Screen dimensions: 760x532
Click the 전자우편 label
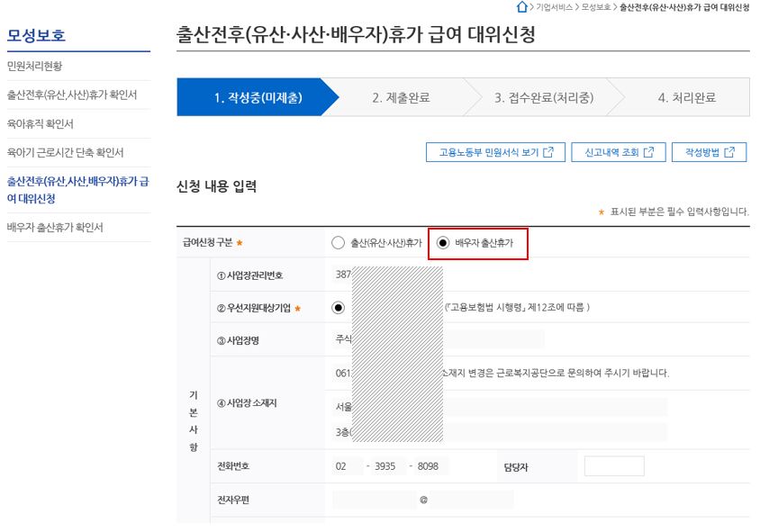pyautogui.click(x=233, y=500)
